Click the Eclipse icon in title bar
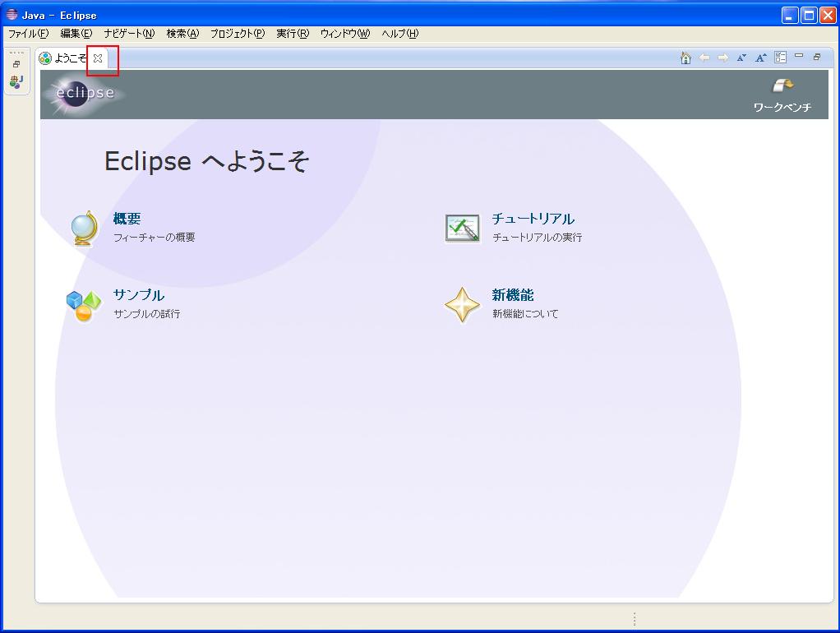The width and height of the screenshot is (840, 633). [x=12, y=15]
